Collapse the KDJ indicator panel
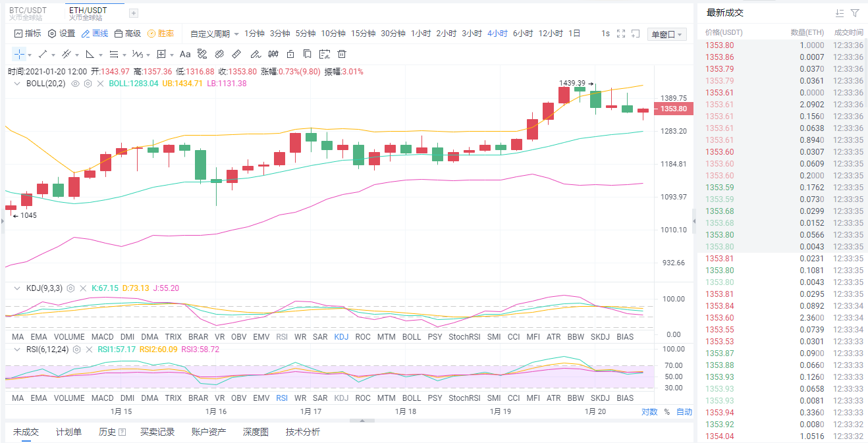 [x=17, y=288]
